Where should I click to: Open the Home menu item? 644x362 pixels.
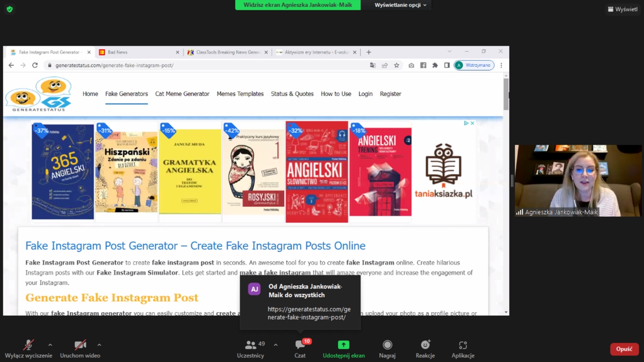(x=90, y=94)
